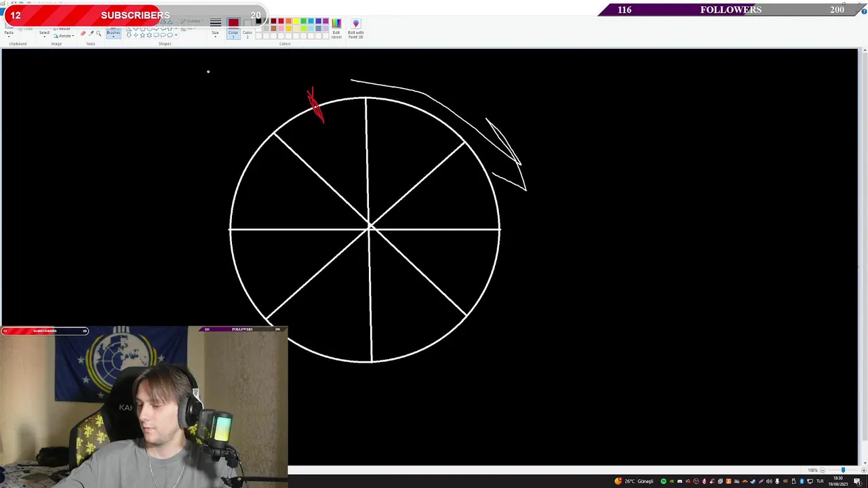Activate Color 1 foreground selector
Screen dimensions: 868x488
[x=233, y=28]
